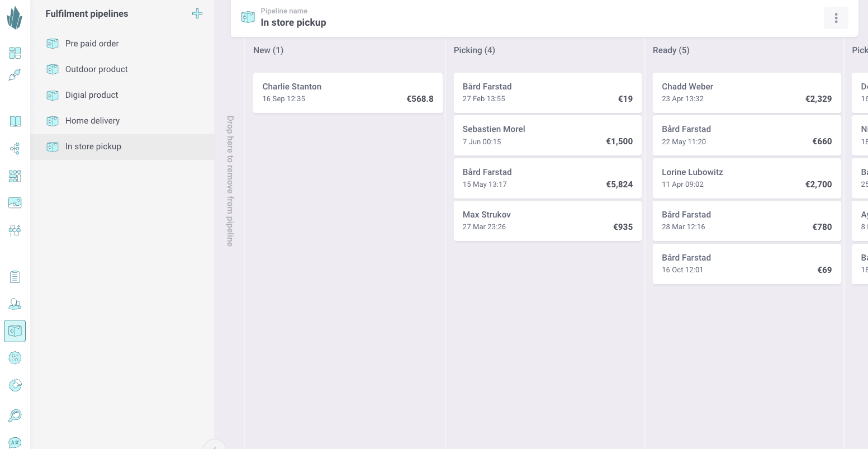Open Sebastien Morel's €1,500 order card
Image resolution: width=868 pixels, height=449 pixels.
[x=547, y=135]
